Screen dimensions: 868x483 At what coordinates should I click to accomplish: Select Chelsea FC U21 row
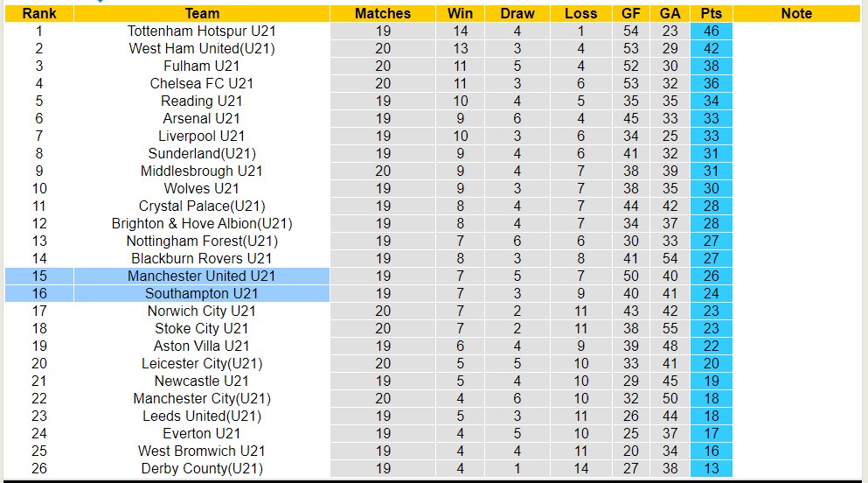point(202,83)
